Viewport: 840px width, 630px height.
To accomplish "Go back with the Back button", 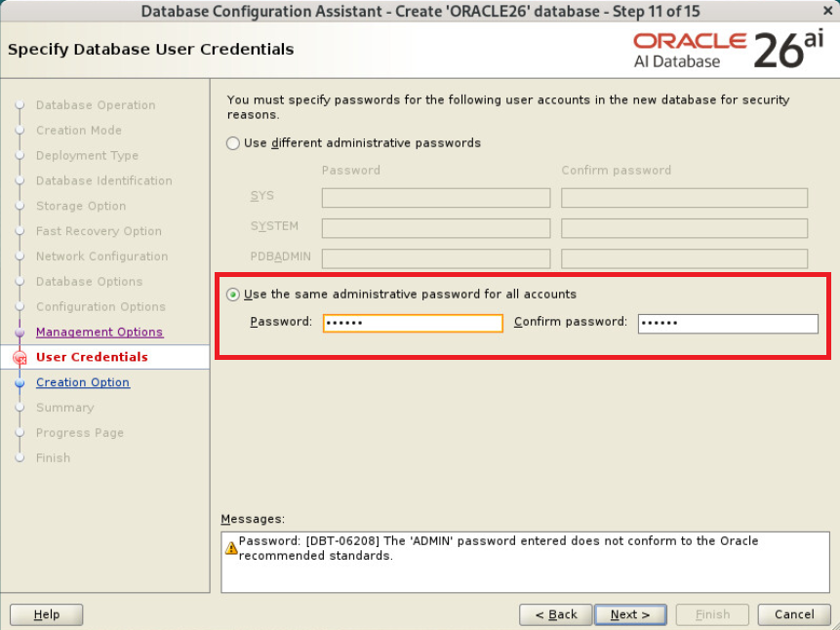I will [x=555, y=614].
